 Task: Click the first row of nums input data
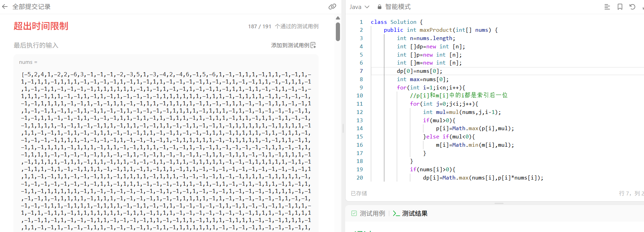coord(166,75)
